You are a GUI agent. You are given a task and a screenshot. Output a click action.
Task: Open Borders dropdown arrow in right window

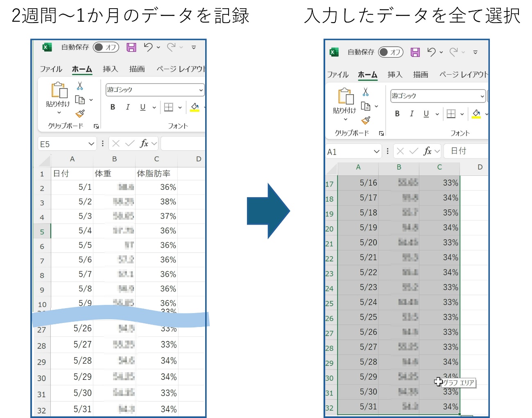(462, 114)
